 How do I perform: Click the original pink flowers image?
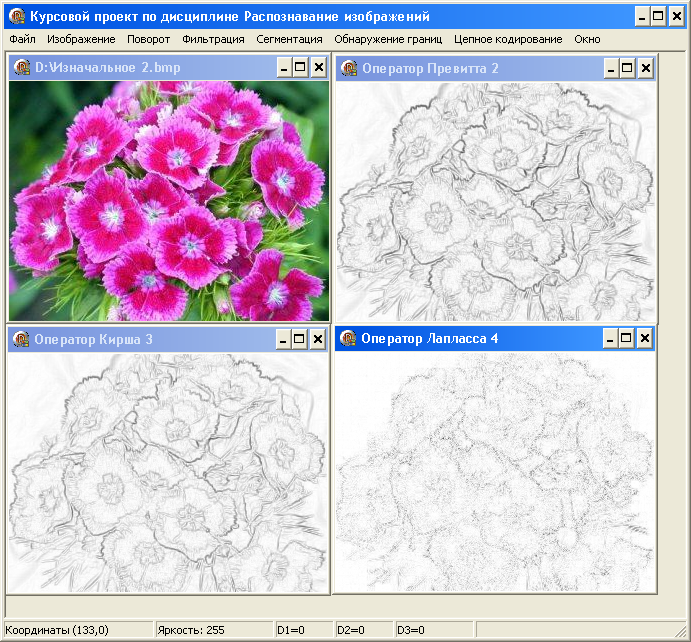click(169, 201)
